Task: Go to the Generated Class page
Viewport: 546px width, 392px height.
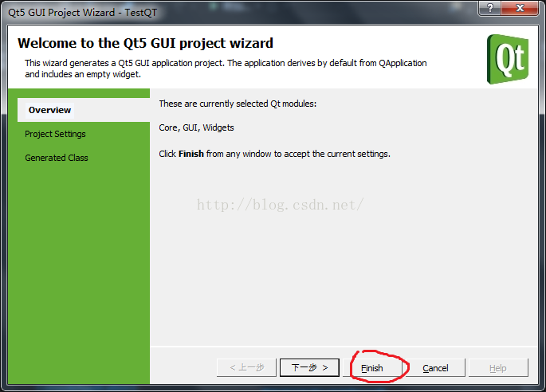Action: pos(57,158)
